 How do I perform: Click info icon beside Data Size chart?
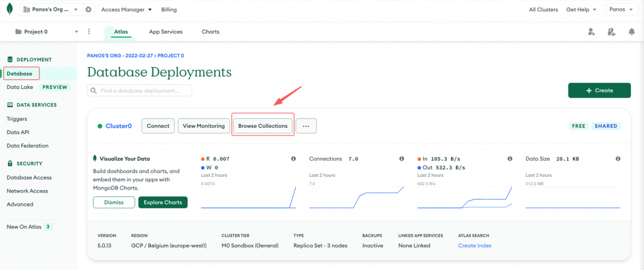(x=618, y=159)
